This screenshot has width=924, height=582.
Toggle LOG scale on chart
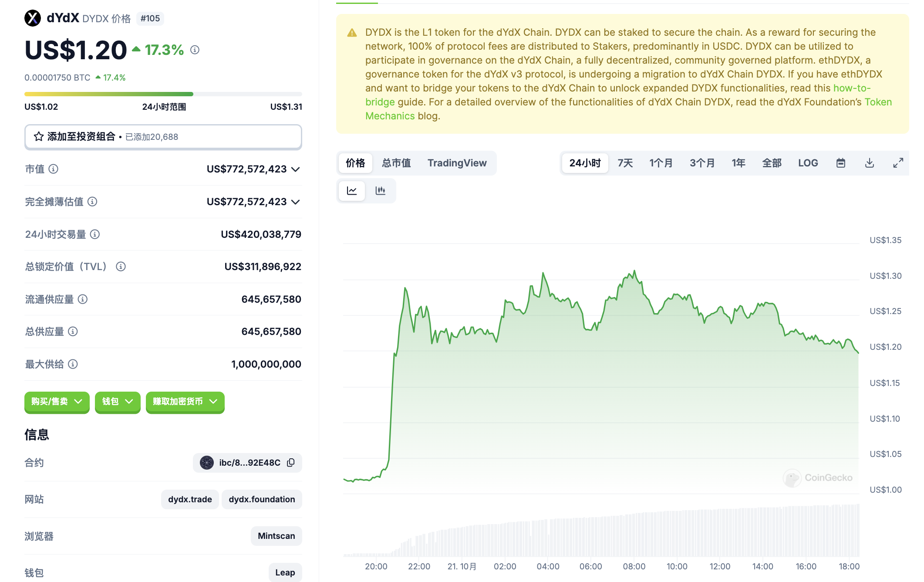[808, 163]
